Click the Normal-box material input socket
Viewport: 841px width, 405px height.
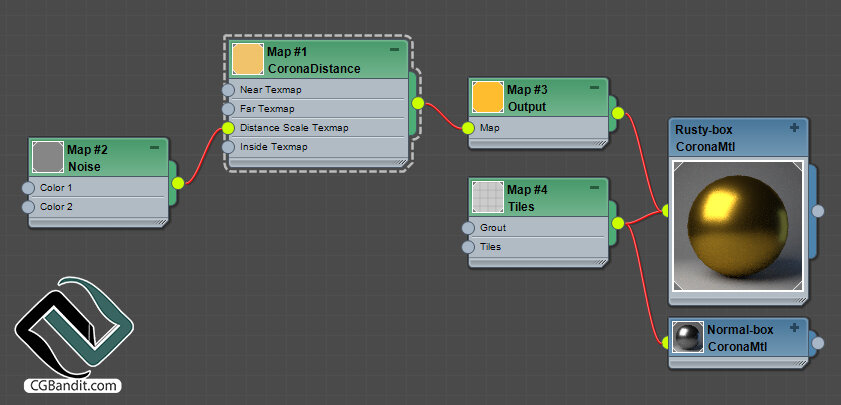(x=667, y=342)
